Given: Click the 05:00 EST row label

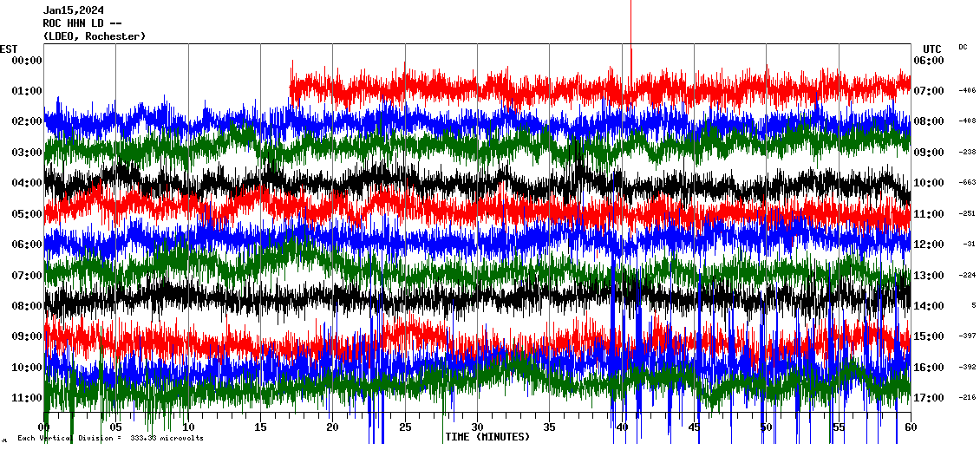Looking at the screenshot, I should (x=27, y=214).
